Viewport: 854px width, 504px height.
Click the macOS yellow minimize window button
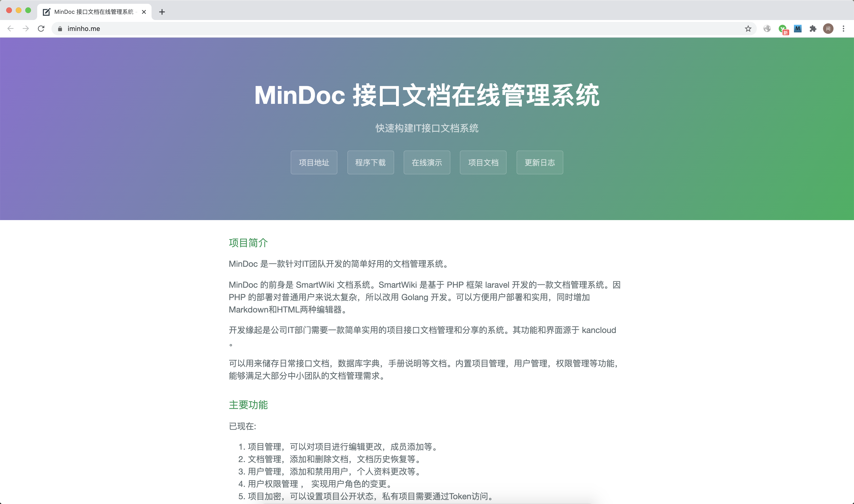(19, 10)
